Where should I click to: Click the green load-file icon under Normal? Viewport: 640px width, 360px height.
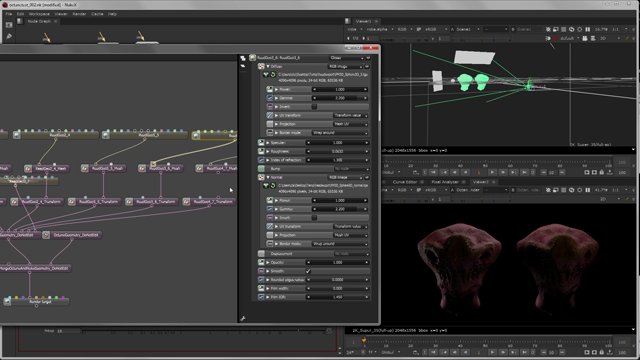pos(266,186)
